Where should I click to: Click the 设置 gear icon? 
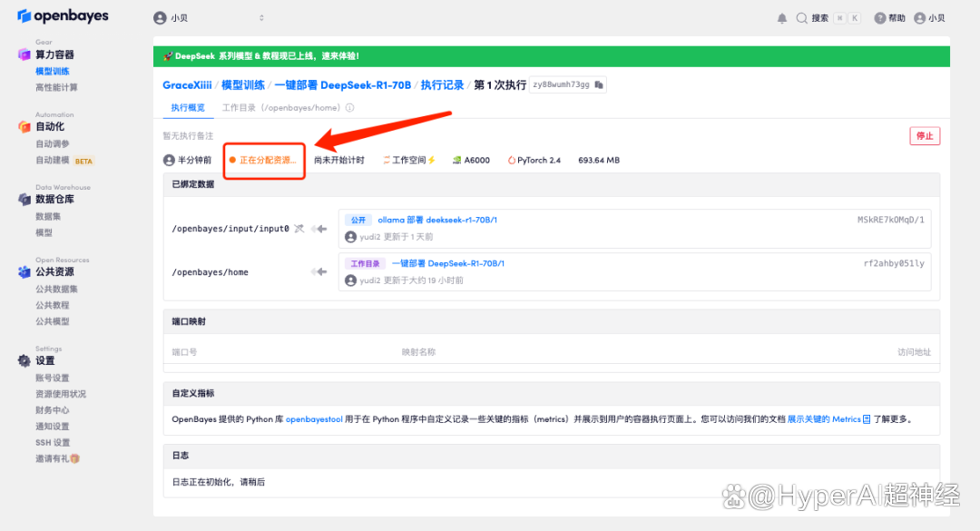tap(24, 360)
